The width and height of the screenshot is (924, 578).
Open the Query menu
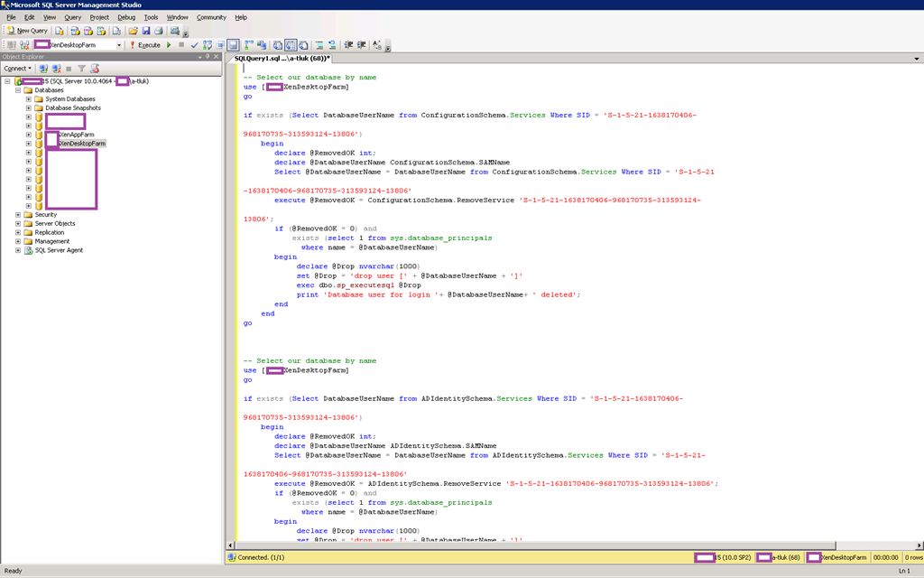[72, 17]
